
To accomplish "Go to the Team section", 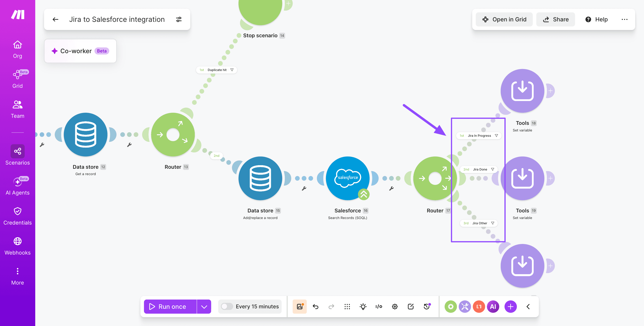I will click(17, 109).
